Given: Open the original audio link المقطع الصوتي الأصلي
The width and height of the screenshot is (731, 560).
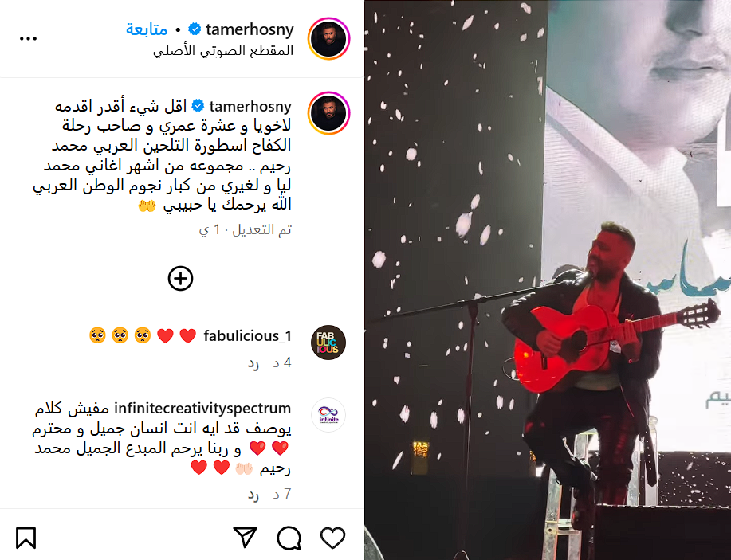Looking at the screenshot, I should (223, 50).
